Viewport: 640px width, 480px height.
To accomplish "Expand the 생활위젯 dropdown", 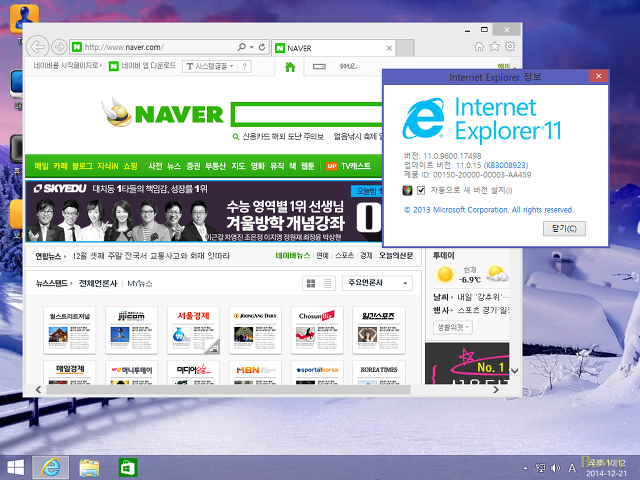I will tap(453, 327).
